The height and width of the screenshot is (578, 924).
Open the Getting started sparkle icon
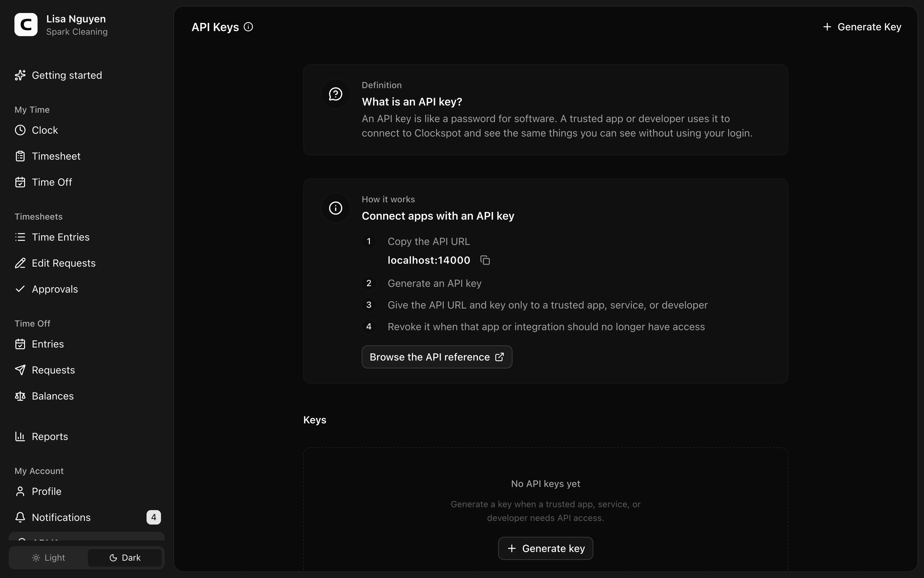(x=20, y=75)
